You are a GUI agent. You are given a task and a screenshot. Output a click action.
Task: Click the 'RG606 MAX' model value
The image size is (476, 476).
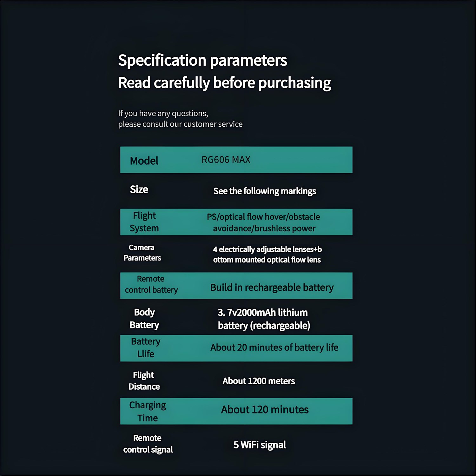[226, 160]
